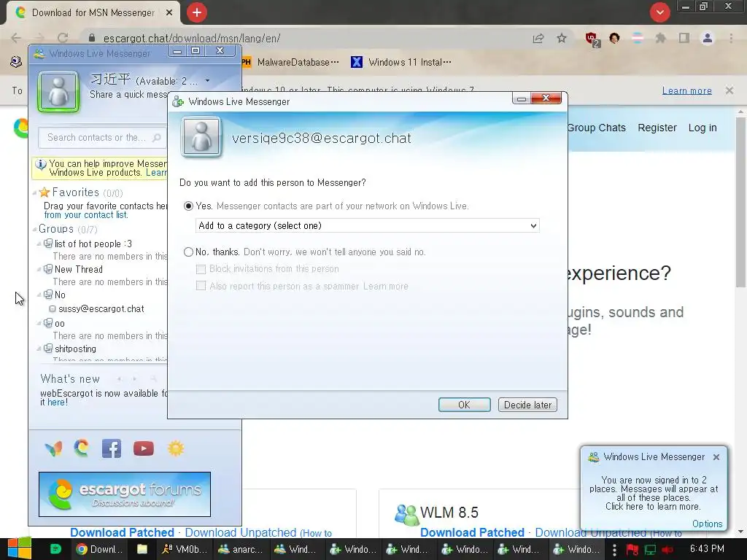Screen dimensions: 747x560
Task: Open the uBlock extension icon
Action: point(592,39)
